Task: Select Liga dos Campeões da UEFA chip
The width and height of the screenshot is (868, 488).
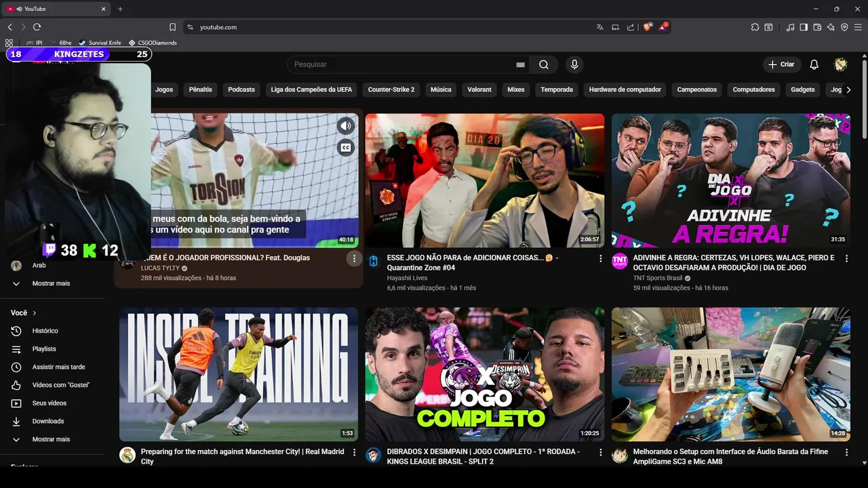Action: [x=311, y=89]
